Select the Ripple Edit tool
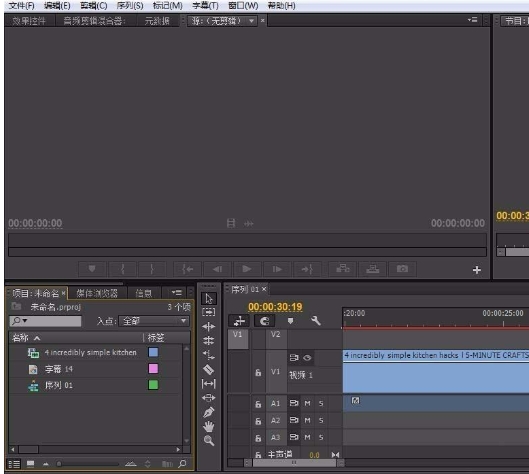The height and width of the screenshot is (474, 529). pyautogui.click(x=208, y=327)
